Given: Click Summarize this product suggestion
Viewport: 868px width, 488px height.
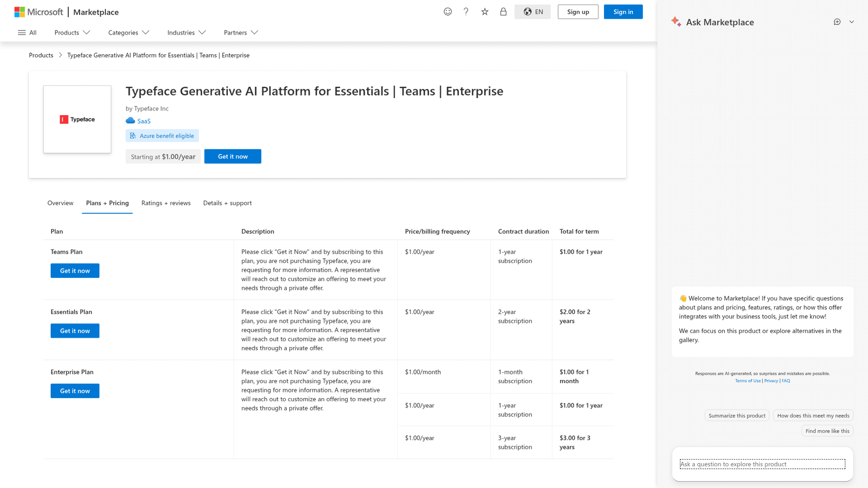Looking at the screenshot, I should click(x=737, y=416).
